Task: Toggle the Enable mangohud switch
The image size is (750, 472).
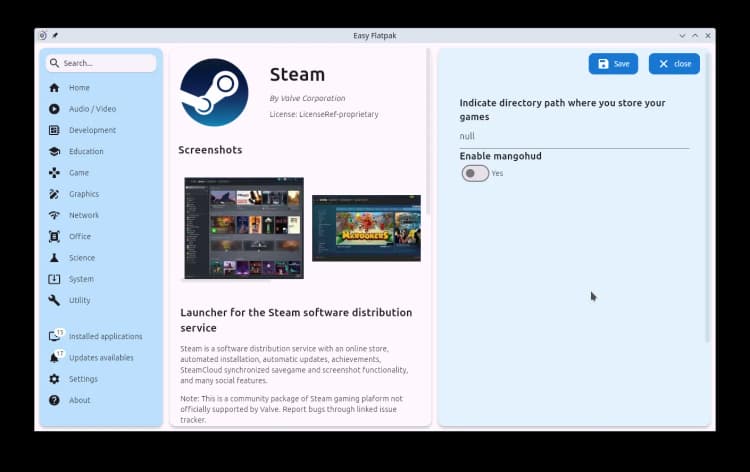Action: click(x=475, y=173)
